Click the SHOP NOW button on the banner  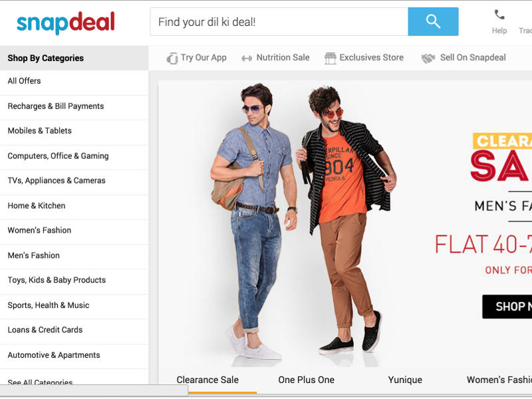tap(507, 307)
